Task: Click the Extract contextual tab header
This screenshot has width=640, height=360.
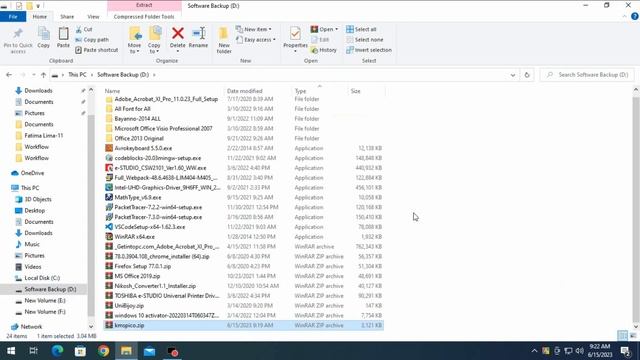Action: pyautogui.click(x=144, y=5)
